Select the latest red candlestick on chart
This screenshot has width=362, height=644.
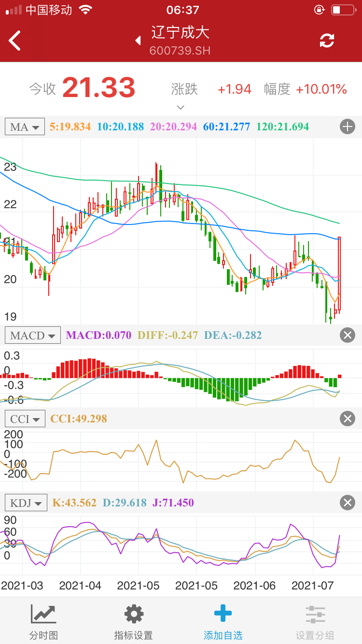click(x=339, y=273)
